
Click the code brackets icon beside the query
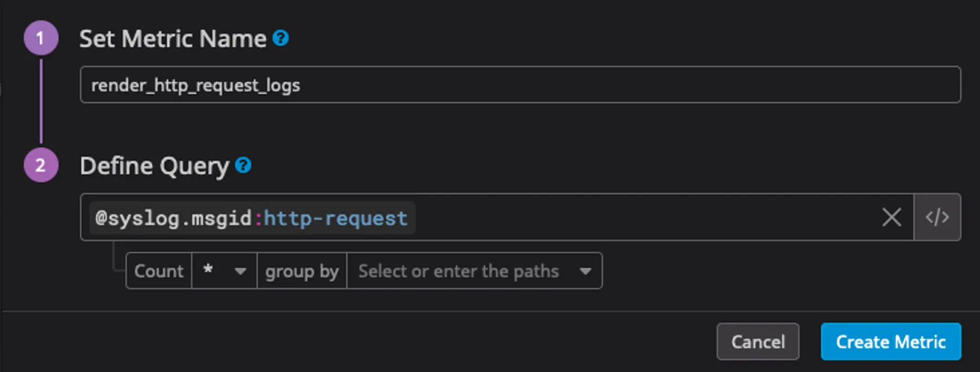[938, 217]
